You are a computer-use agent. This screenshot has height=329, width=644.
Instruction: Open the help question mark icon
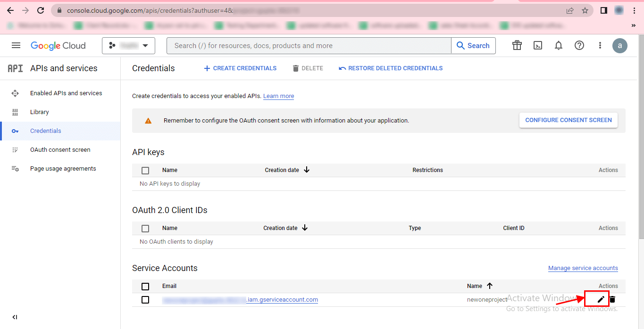pyautogui.click(x=579, y=46)
